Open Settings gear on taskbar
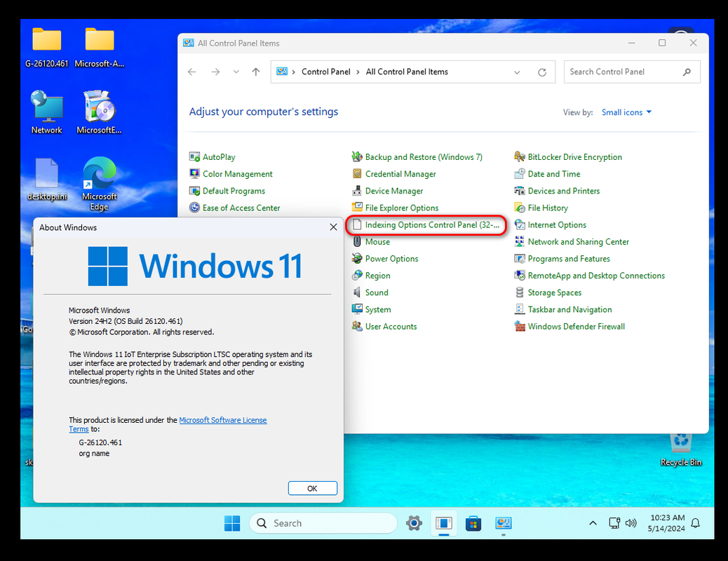The height and width of the screenshot is (561, 728). (x=414, y=523)
